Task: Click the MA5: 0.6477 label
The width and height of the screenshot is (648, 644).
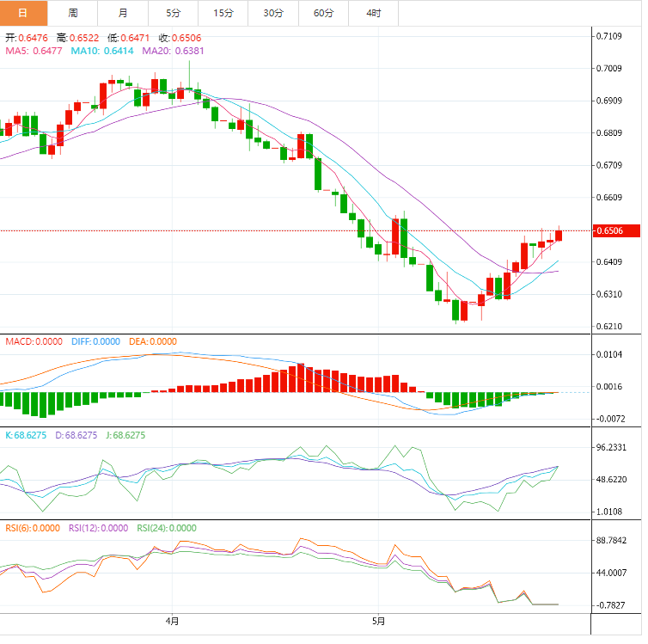Action: point(34,51)
